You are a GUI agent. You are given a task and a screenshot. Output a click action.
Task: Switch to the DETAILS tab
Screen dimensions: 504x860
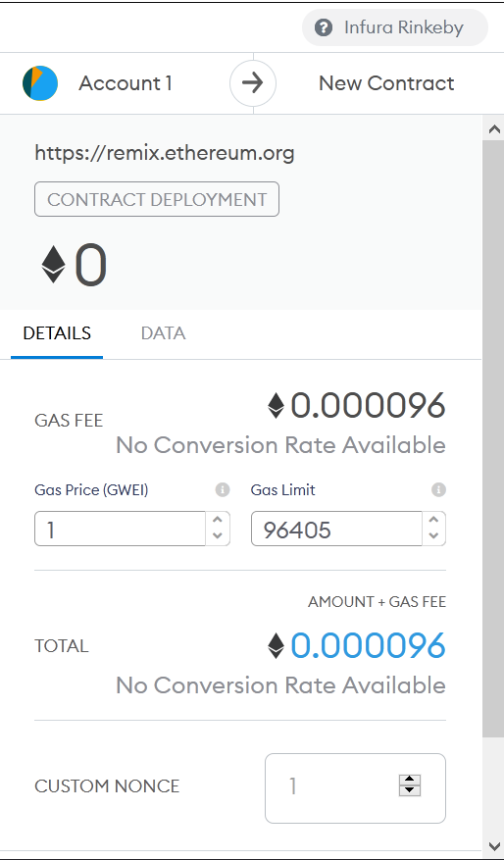[57, 333]
